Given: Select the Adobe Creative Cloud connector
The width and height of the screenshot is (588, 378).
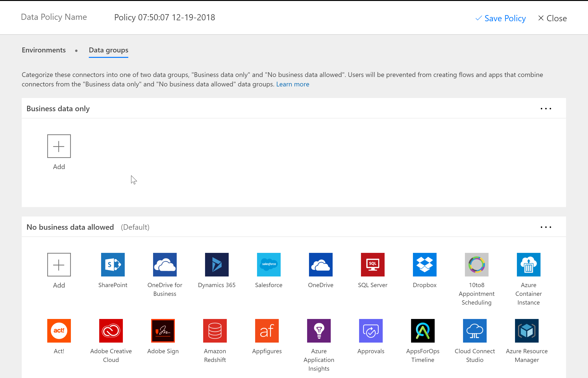Looking at the screenshot, I should pyautogui.click(x=111, y=330).
